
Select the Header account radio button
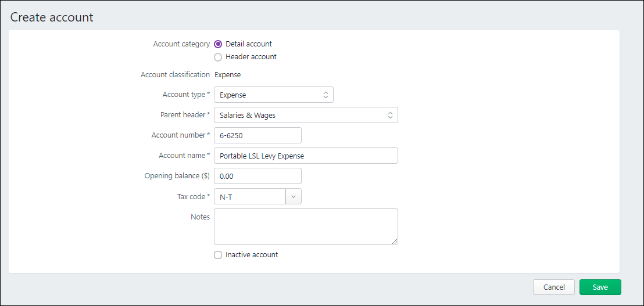coord(218,57)
